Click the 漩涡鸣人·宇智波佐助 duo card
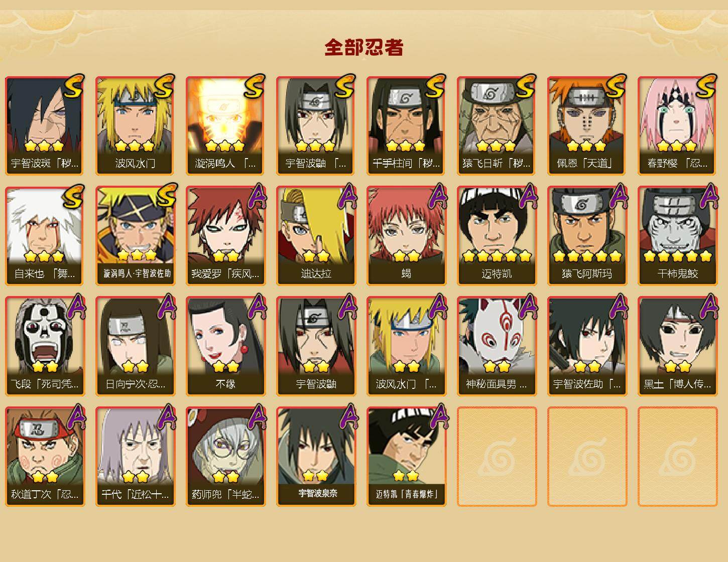Screen dimensions: 728x562 pos(135,236)
